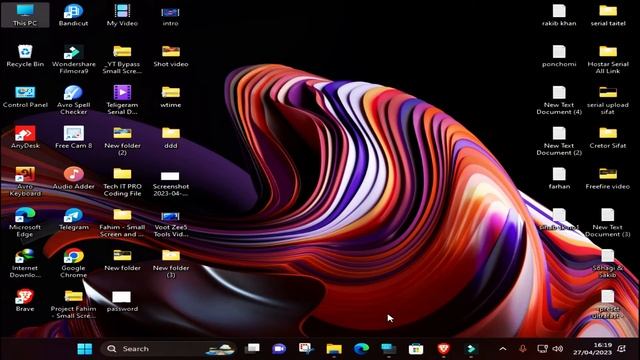This screenshot has height=360, width=640.
Task: Select the Teligeram Serial D... video file
Action: point(122,100)
